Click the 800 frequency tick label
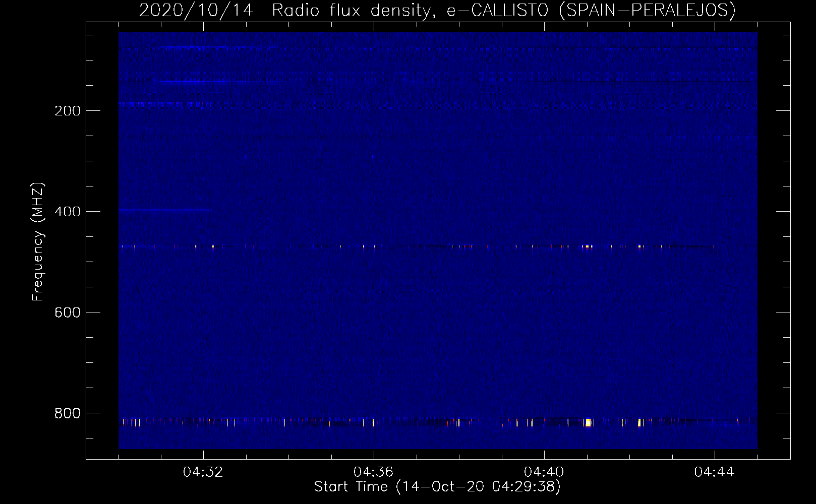The width and height of the screenshot is (816, 504). click(x=68, y=413)
